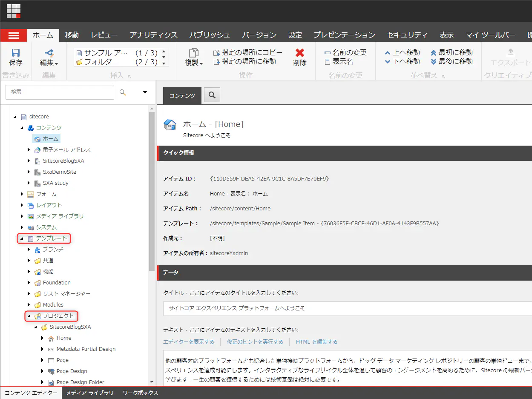Focus the tree search input field

click(x=60, y=92)
